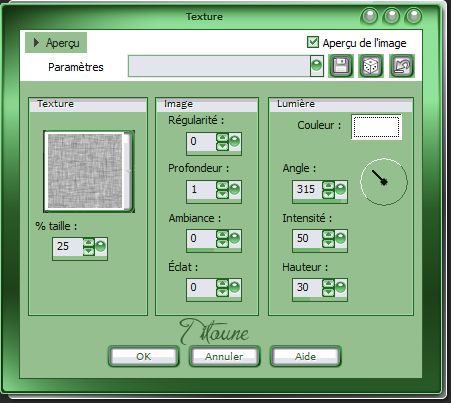Click the randomize parameters dice icon
The image size is (451, 403).
pos(370,66)
